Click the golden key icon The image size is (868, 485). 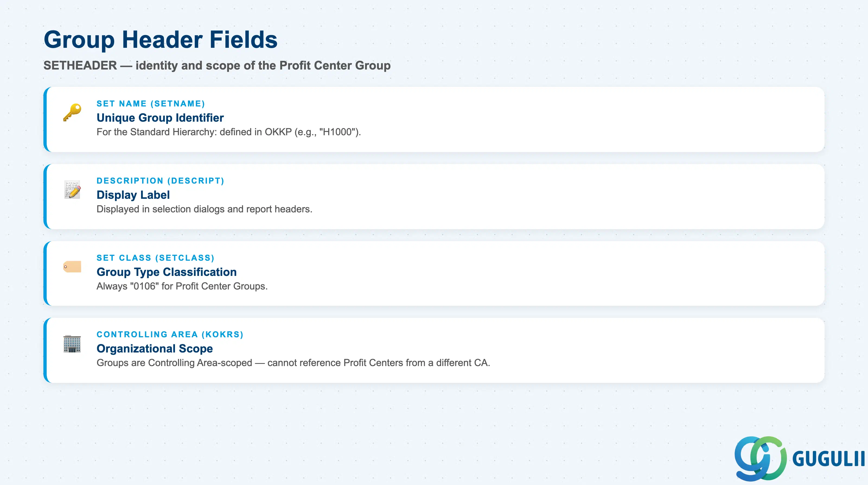point(72,112)
